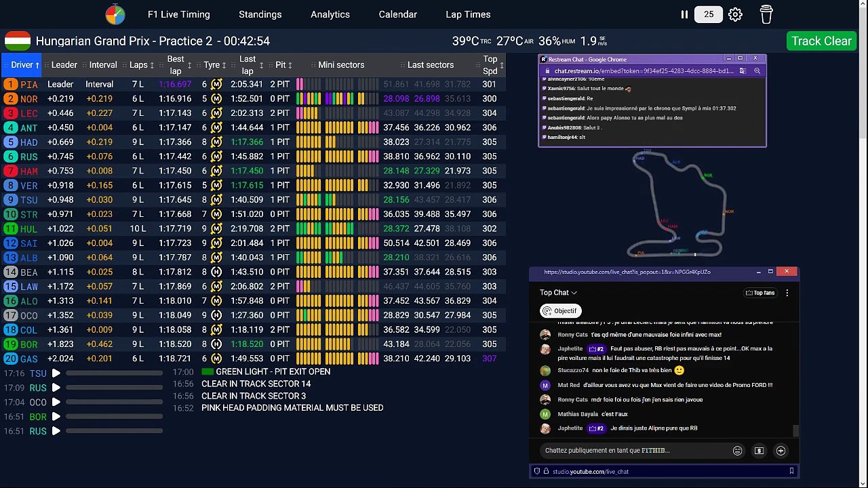Pause the live timing feed
This screenshot has width=868, height=488.
pos(684,14)
